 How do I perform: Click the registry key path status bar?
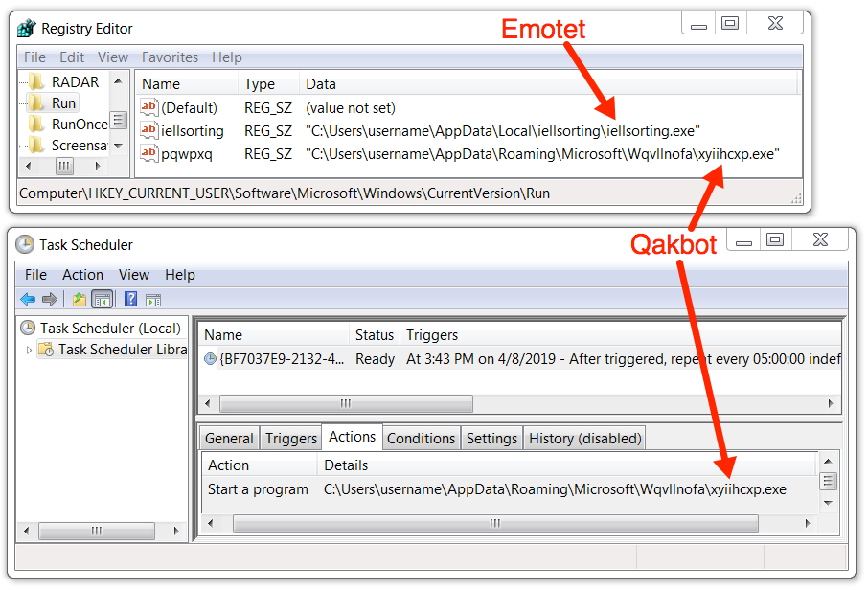[x=410, y=193]
